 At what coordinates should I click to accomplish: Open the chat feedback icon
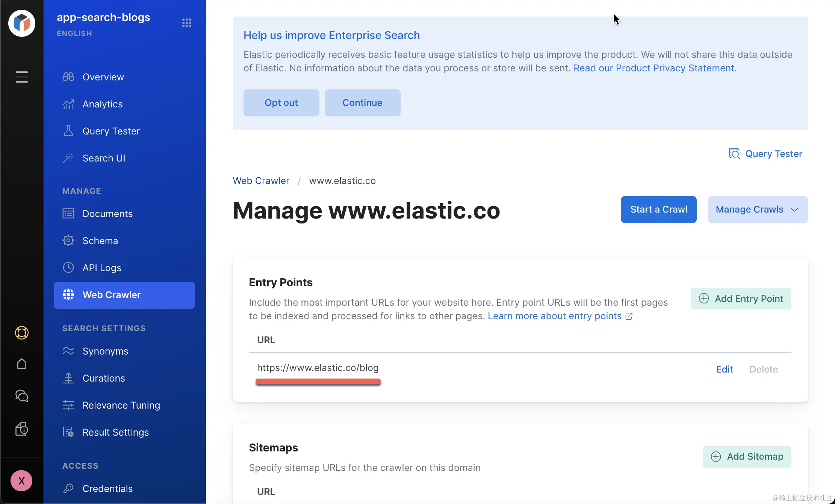(22, 396)
